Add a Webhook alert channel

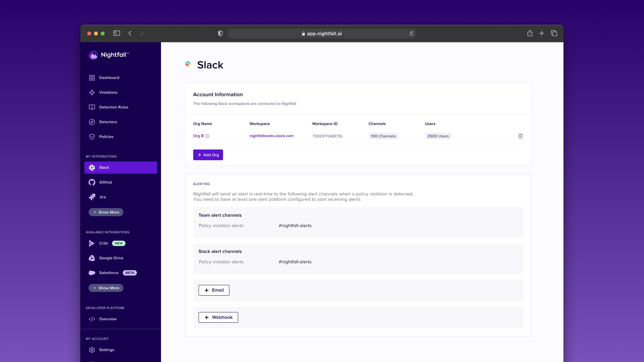click(x=218, y=317)
